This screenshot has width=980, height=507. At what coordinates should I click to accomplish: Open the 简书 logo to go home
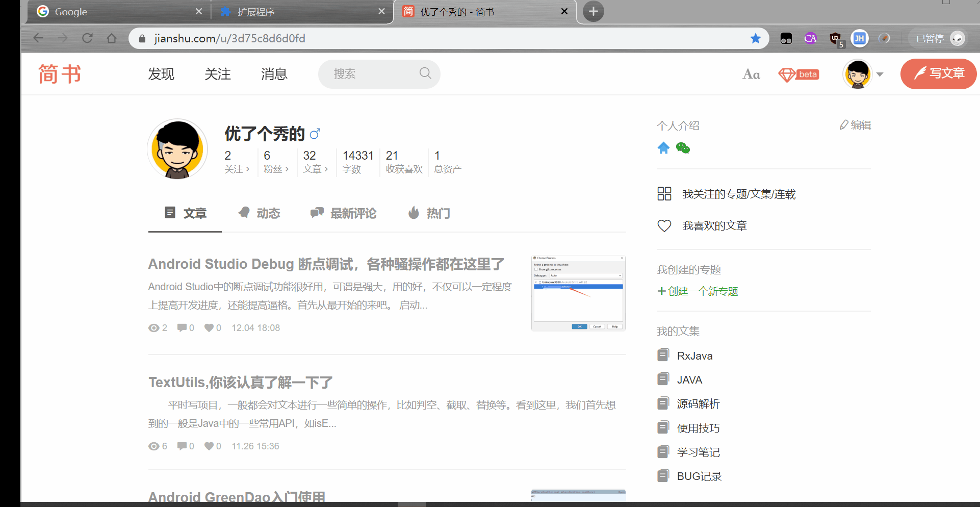60,74
